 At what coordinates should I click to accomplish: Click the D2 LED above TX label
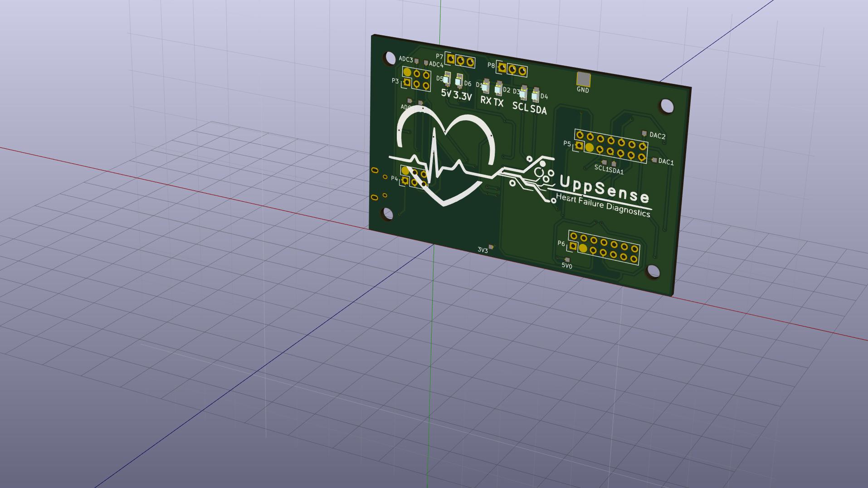[498, 88]
